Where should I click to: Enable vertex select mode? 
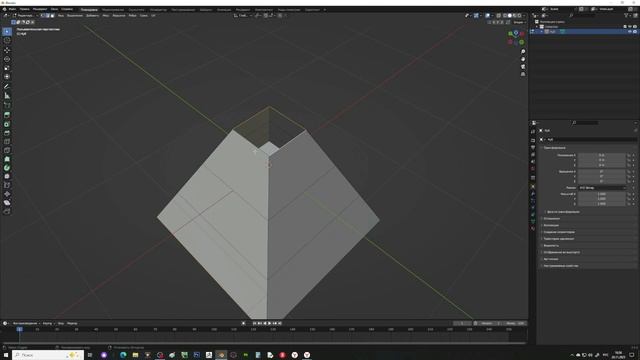point(42,16)
